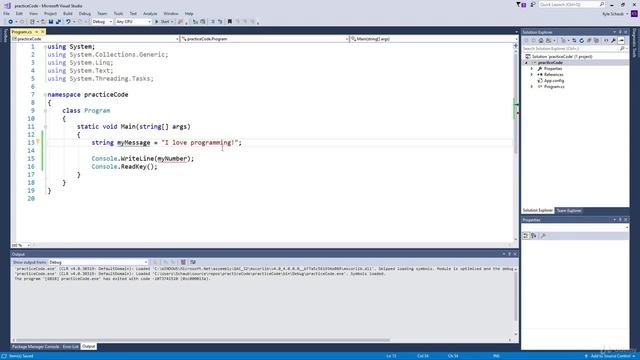Collapse the class Program code block
The width and height of the screenshot is (640, 360).
(x=45, y=111)
